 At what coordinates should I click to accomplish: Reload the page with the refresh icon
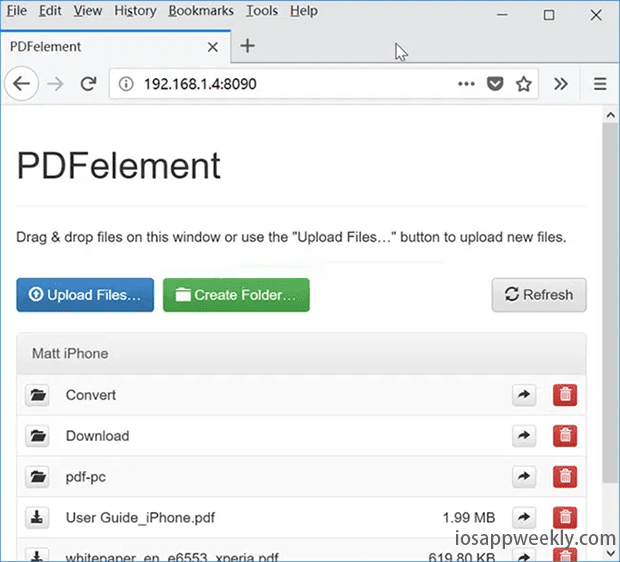coord(88,84)
